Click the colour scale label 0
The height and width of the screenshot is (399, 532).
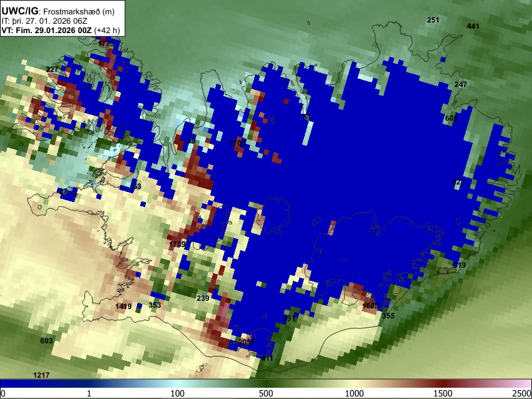point(3,393)
